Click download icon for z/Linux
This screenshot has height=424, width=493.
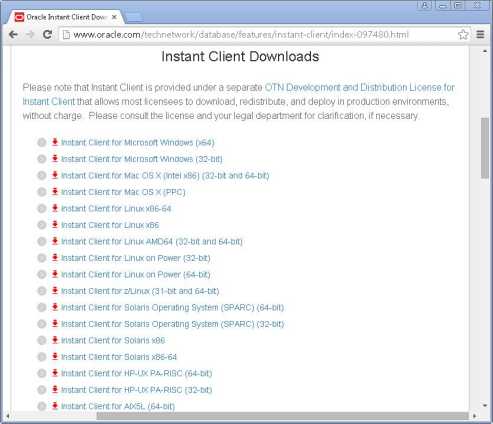point(55,291)
